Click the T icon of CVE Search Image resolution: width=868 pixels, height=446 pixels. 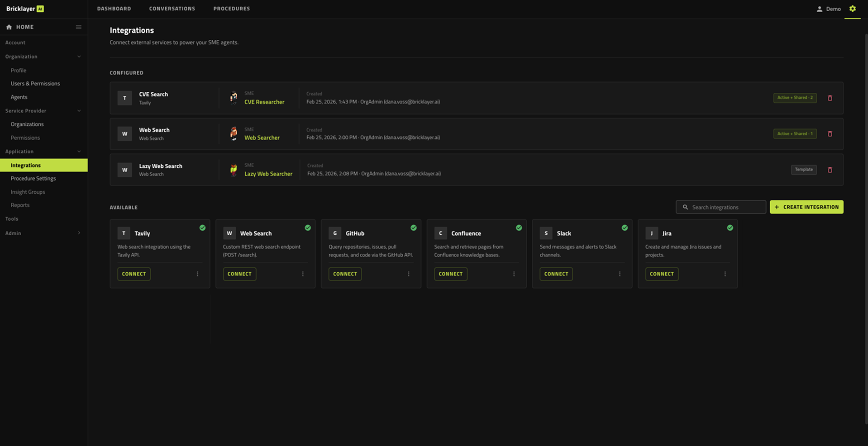click(124, 98)
